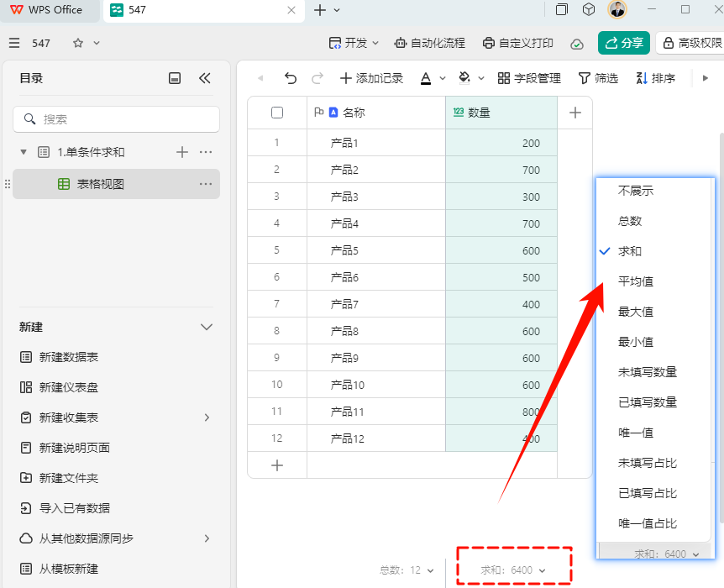
Task: Open 自动化流程 automation workflow
Action: coord(429,43)
